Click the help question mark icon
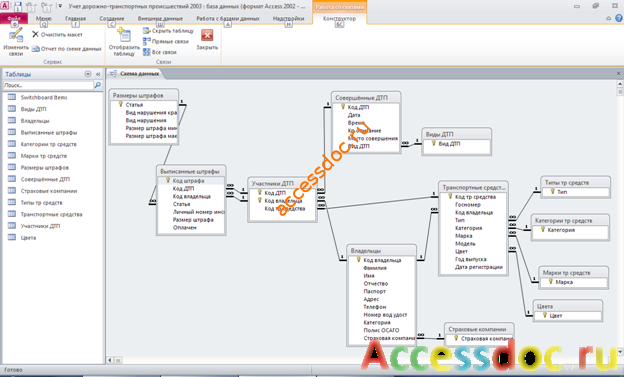The image size is (624, 377). [618, 18]
